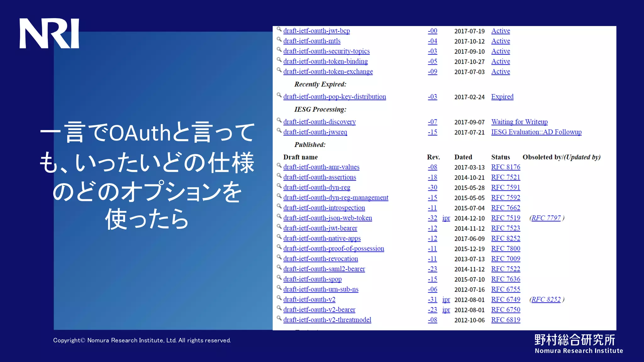Image resolution: width=644 pixels, height=362 pixels.
Task: Click magnifier icon beside draft-ietf-oauth-token-binding
Action: (x=279, y=60)
